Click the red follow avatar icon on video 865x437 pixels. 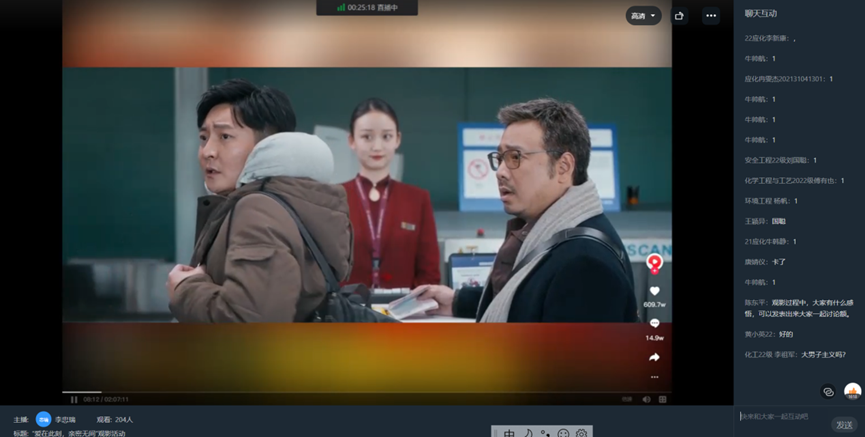coord(654,263)
